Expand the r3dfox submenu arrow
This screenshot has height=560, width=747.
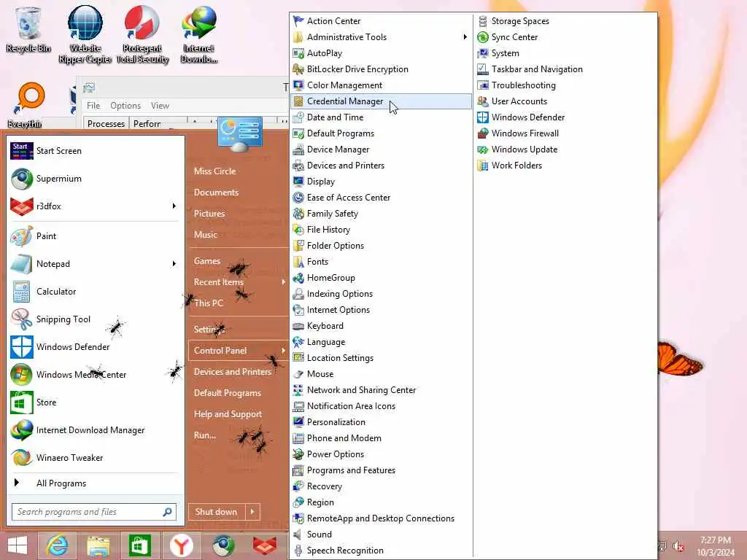(174, 206)
